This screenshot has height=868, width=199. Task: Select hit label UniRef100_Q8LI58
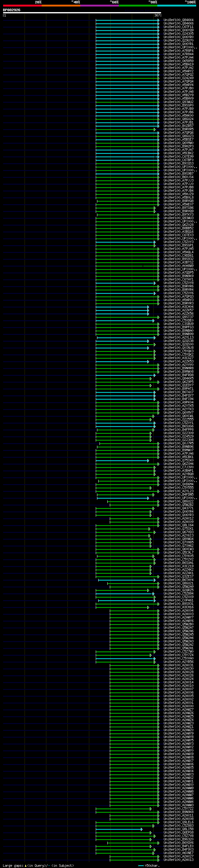(x=178, y=829)
